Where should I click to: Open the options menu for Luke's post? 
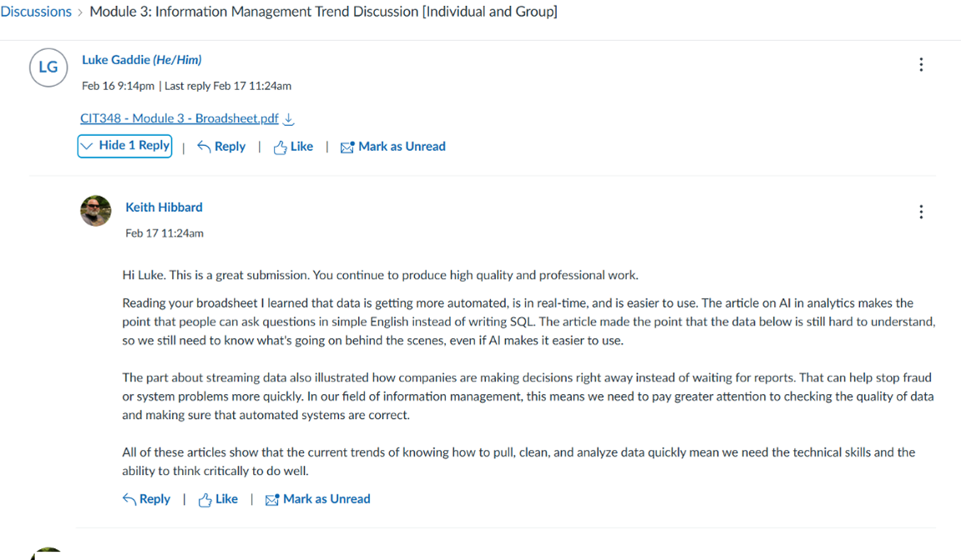point(921,65)
